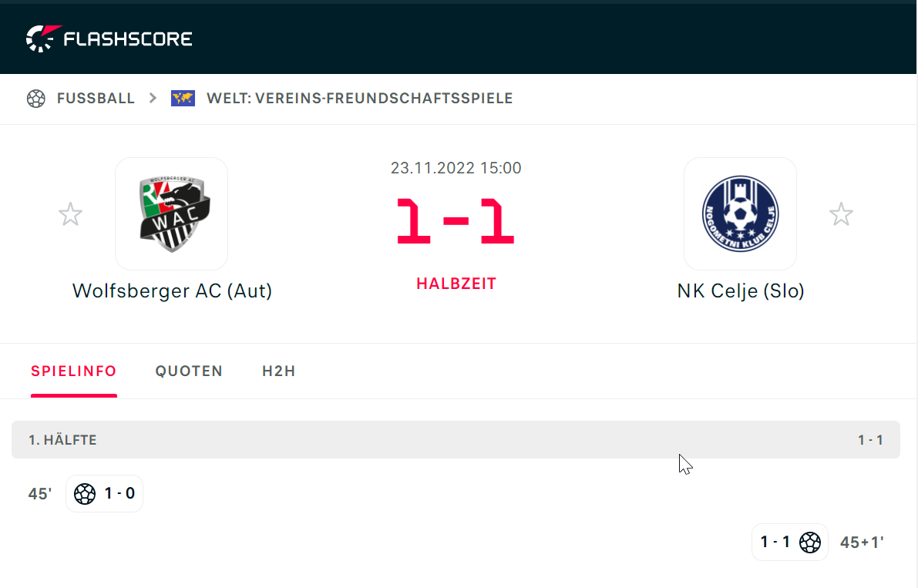This screenshot has height=588, width=918.
Task: Switch to the H2H tab
Action: [279, 371]
